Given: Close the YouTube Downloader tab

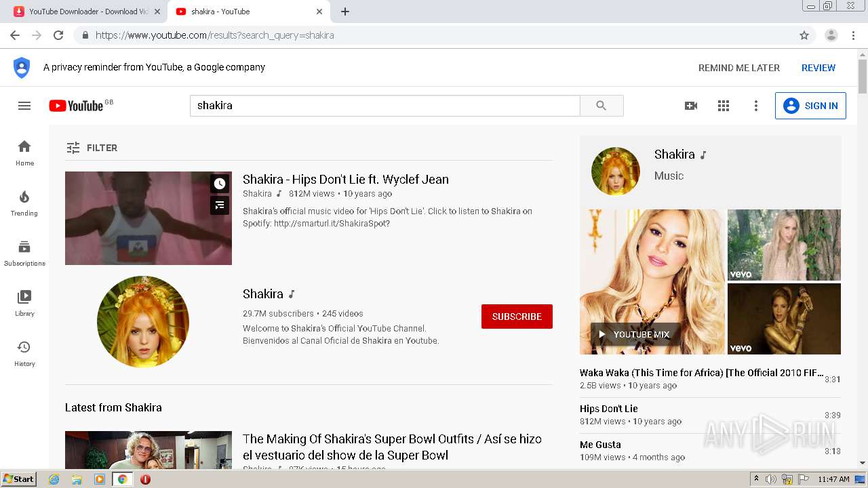Looking at the screenshot, I should [157, 12].
